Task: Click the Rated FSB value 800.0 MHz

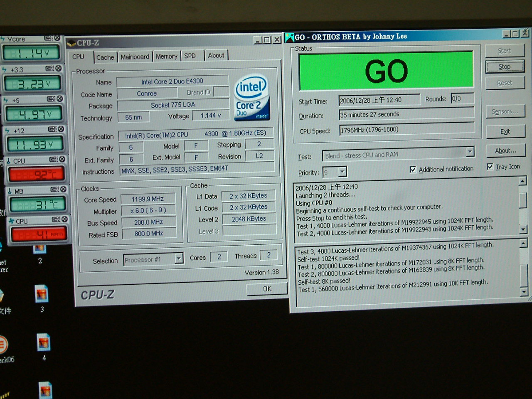Action: [x=148, y=234]
